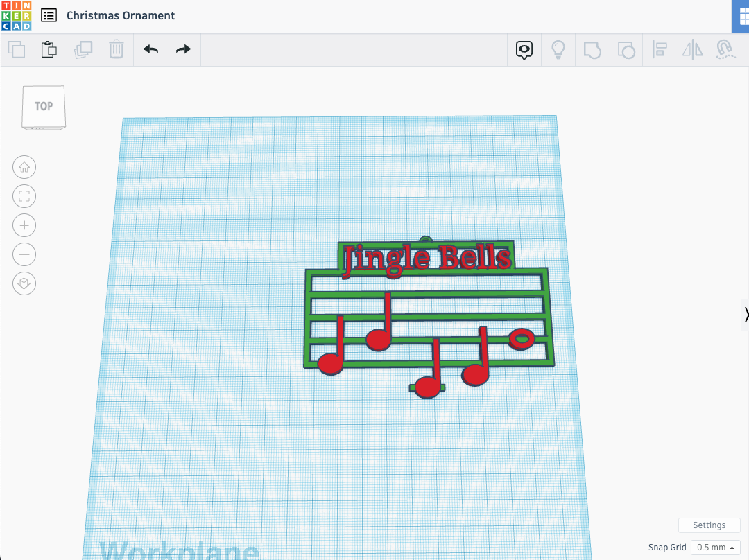Zoom in using the plus button
Screen dimensions: 749x560
point(24,225)
